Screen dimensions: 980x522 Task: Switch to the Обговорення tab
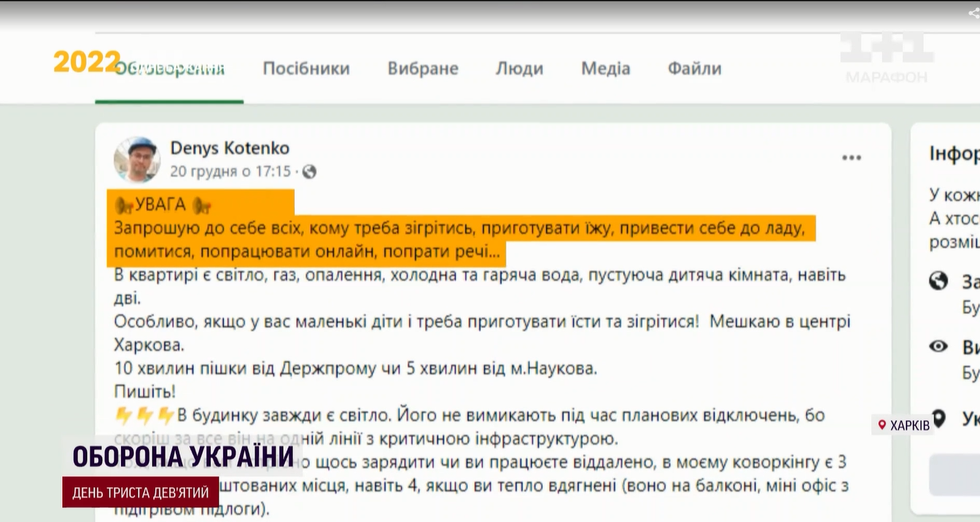point(168,67)
